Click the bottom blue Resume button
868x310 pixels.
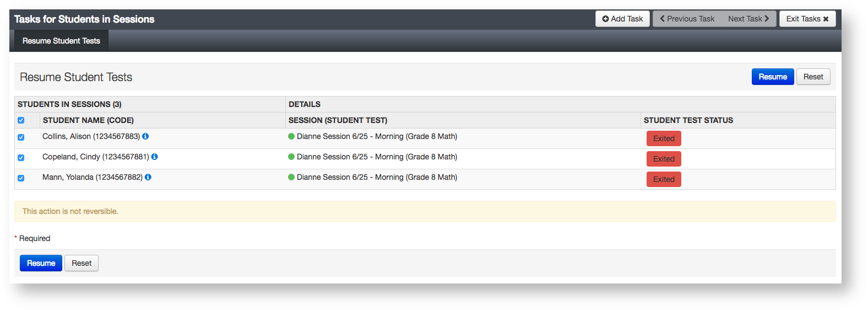tap(41, 263)
